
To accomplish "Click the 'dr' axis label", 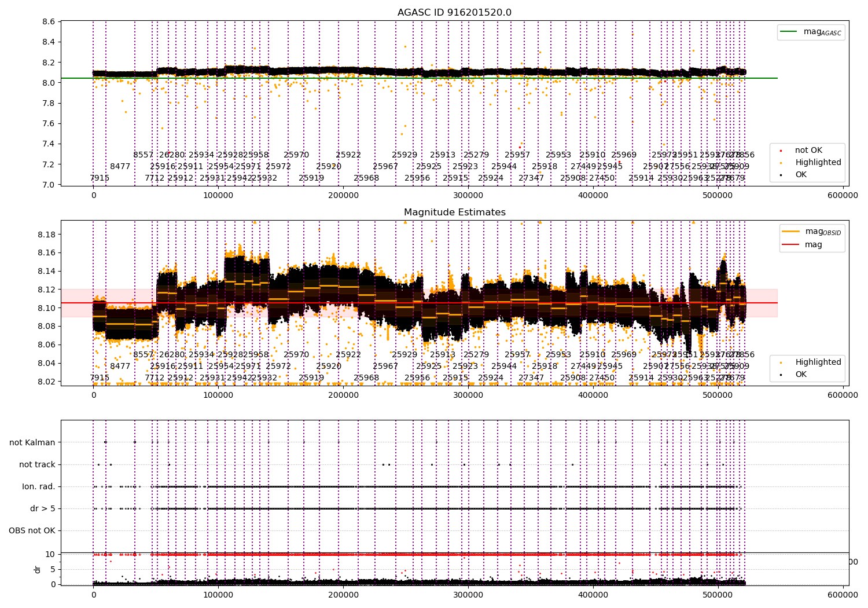I will (x=38, y=569).
